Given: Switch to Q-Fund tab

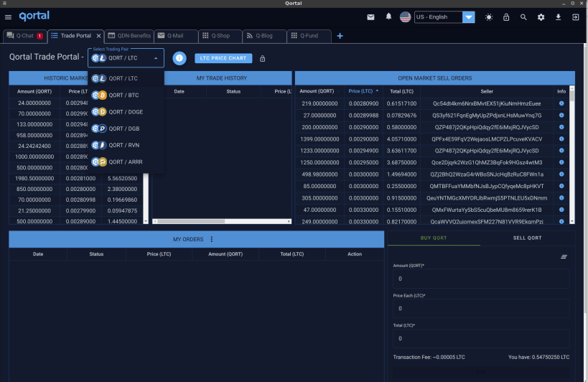Looking at the screenshot, I should [x=309, y=36].
